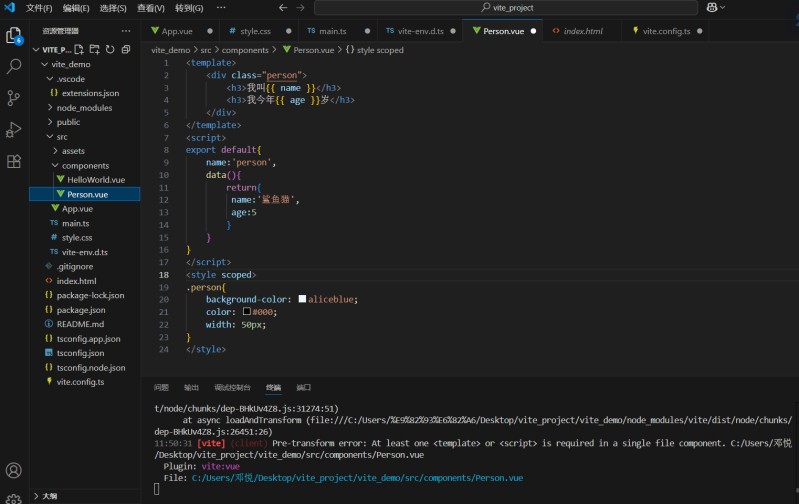Open Manage gear icon at bottom
Viewport: 799px width, 504px height.
click(x=14, y=498)
